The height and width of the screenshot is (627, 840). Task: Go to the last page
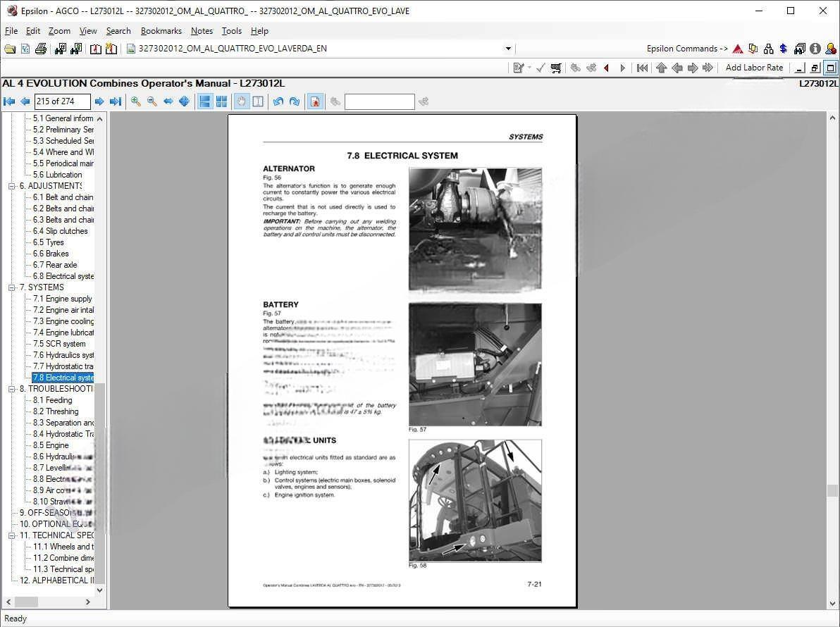(116, 101)
